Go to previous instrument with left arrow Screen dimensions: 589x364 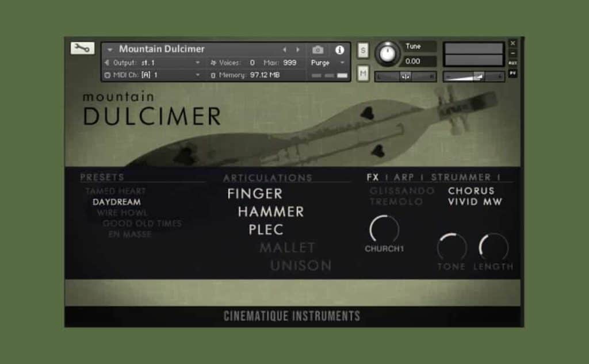[284, 50]
